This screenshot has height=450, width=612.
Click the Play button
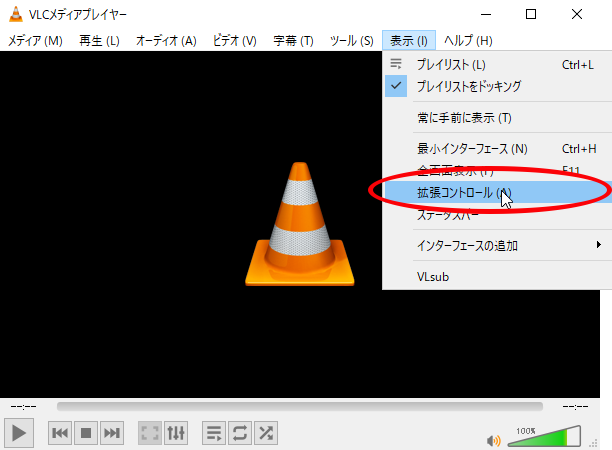[21, 433]
